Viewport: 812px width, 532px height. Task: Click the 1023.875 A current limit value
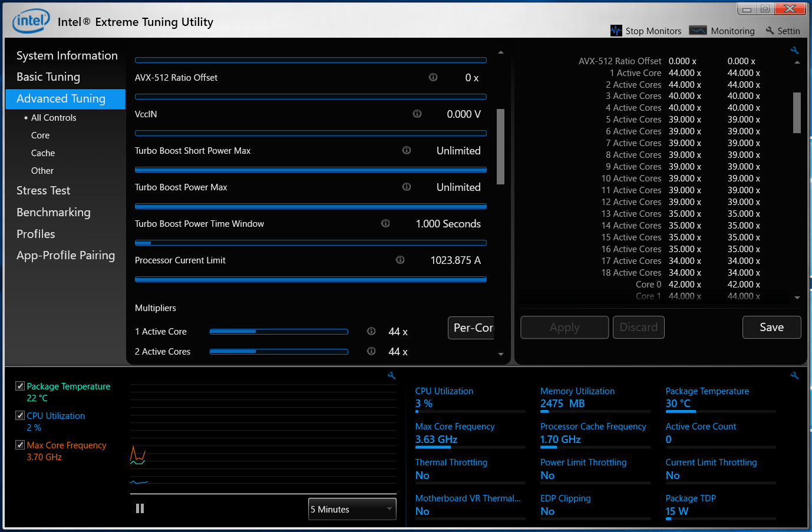pos(455,260)
